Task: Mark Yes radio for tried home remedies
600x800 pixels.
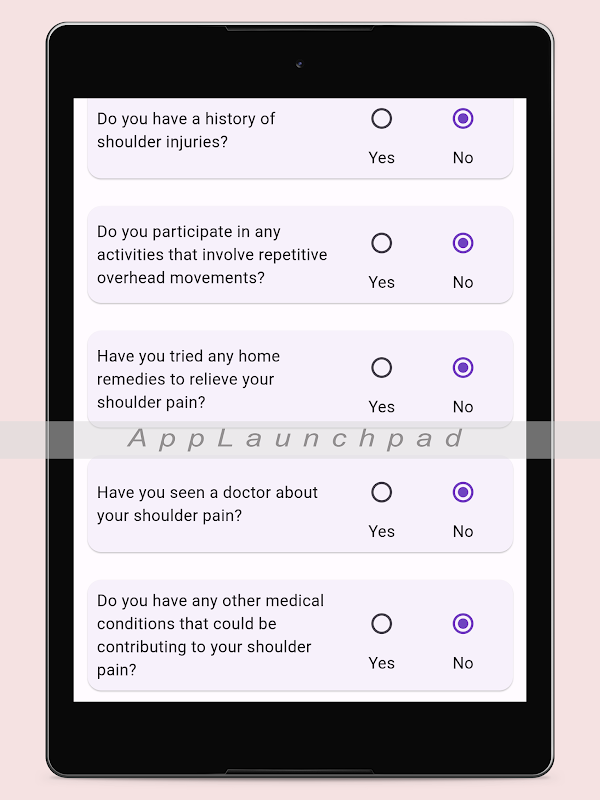Action: click(x=381, y=368)
